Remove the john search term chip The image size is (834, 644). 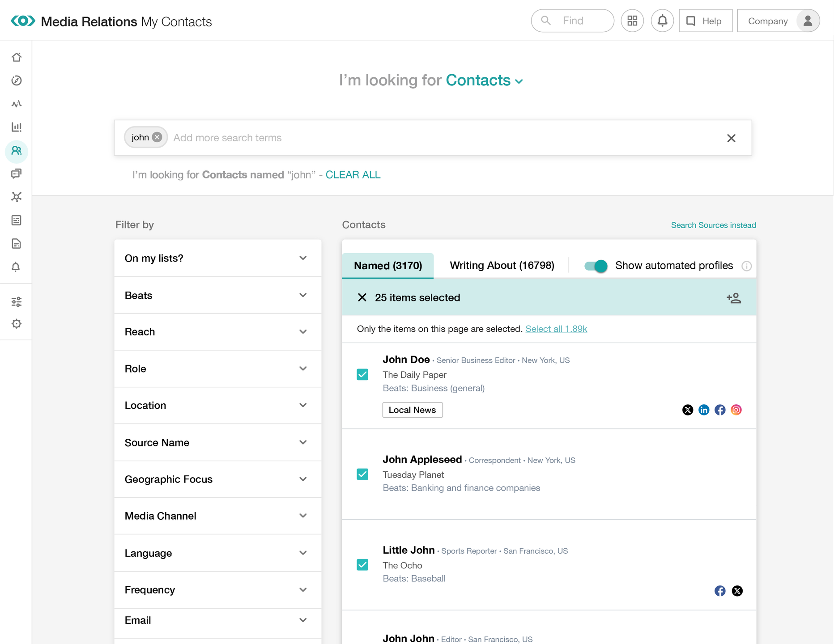[x=157, y=137]
